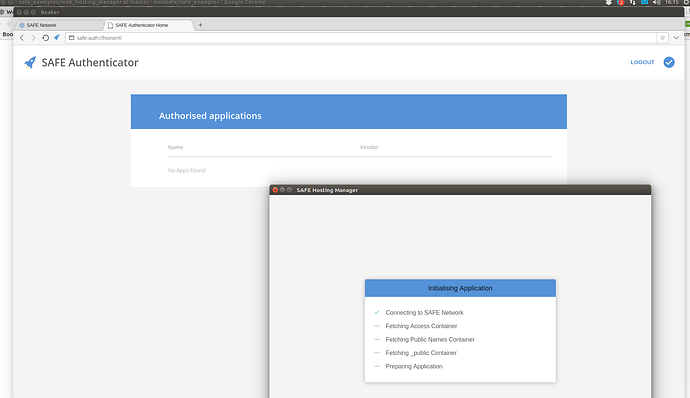Click the Initialising Application header
The height and width of the screenshot is (398, 690).
click(x=460, y=288)
